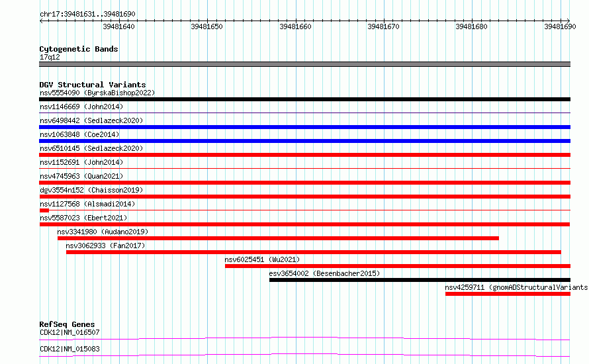589x364 pixels.
Task: Click the chr17:39481631..39481690 region label
Action: (87, 15)
